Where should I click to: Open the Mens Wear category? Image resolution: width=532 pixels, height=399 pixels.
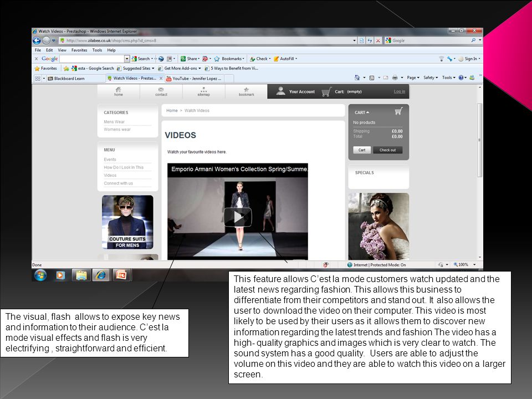pyautogui.click(x=114, y=122)
